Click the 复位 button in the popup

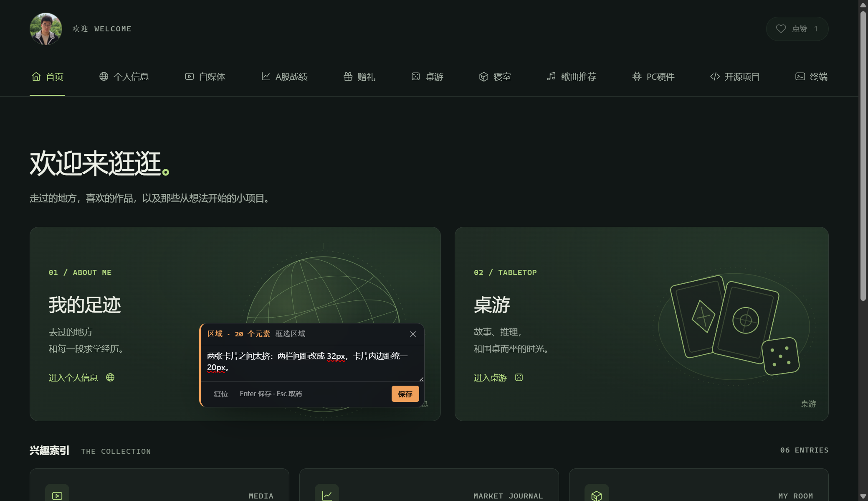[221, 394]
